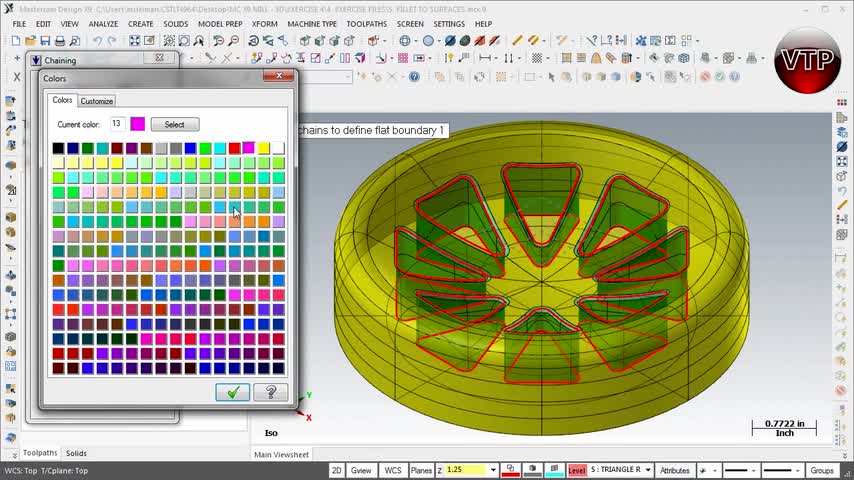Pick the white swatch in the top row

coord(278,148)
